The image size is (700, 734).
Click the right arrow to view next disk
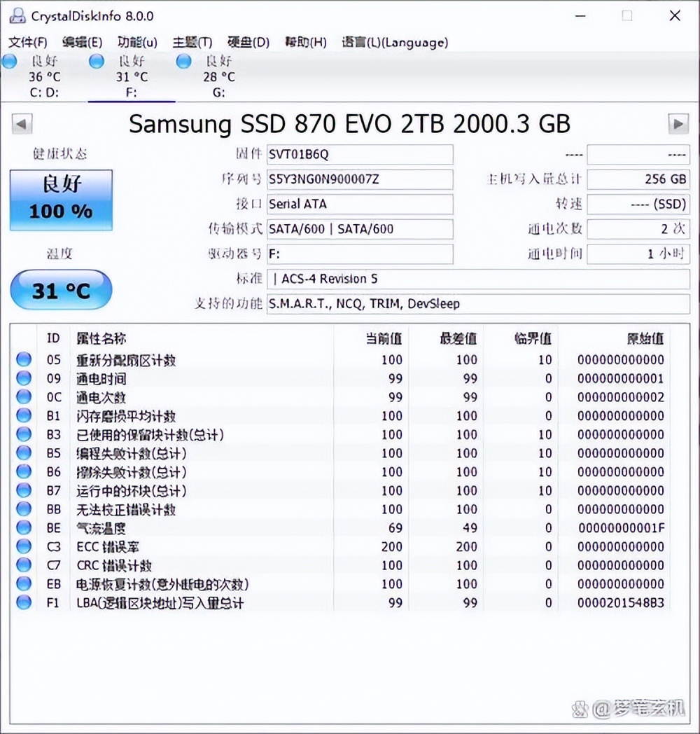(x=678, y=124)
